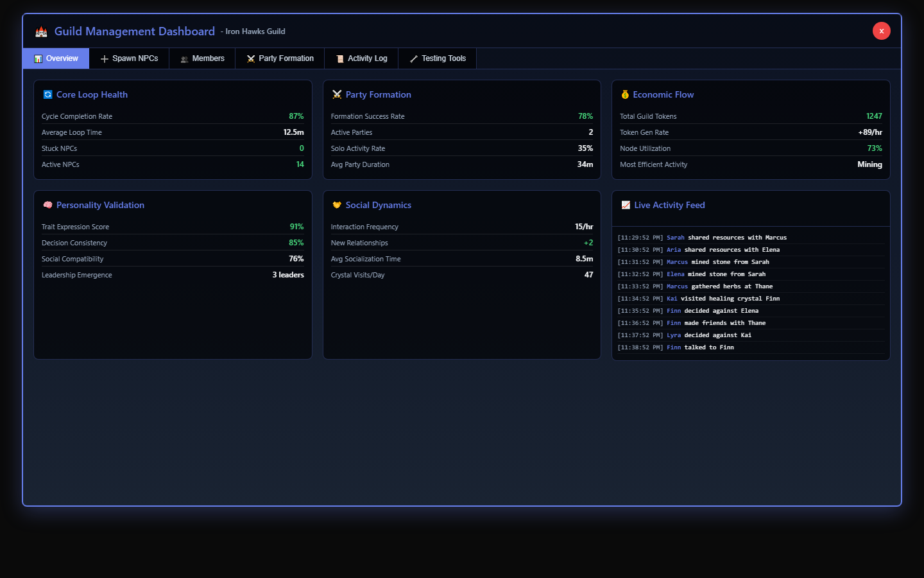Image resolution: width=924 pixels, height=578 pixels.
Task: Click the handshake Social Dynamics icon
Action: 337,205
